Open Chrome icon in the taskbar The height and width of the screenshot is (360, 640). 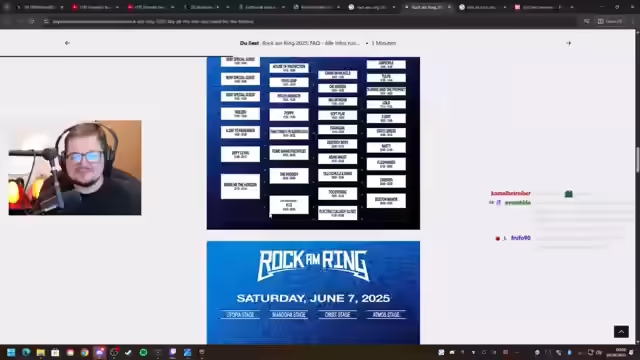pyautogui.click(x=84, y=352)
